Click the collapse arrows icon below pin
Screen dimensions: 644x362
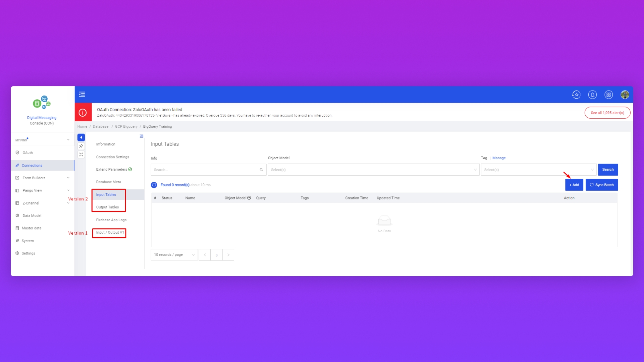pyautogui.click(x=81, y=155)
